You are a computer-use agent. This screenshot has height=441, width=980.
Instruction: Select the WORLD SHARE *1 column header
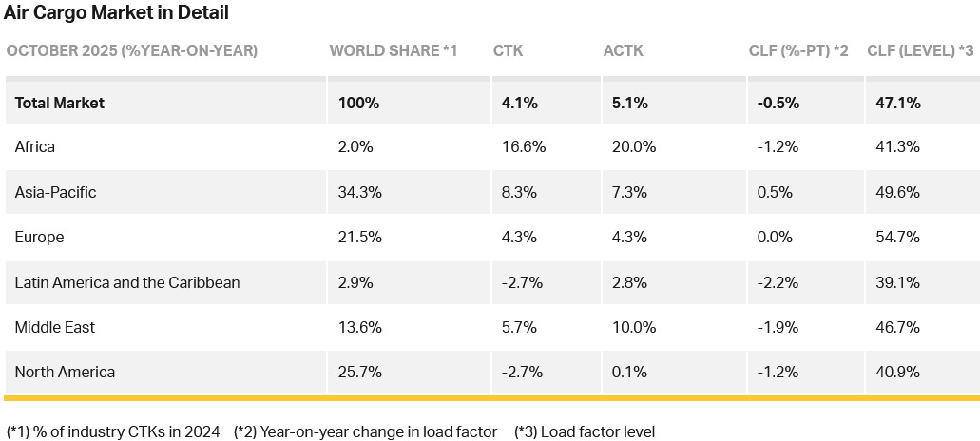pos(393,50)
